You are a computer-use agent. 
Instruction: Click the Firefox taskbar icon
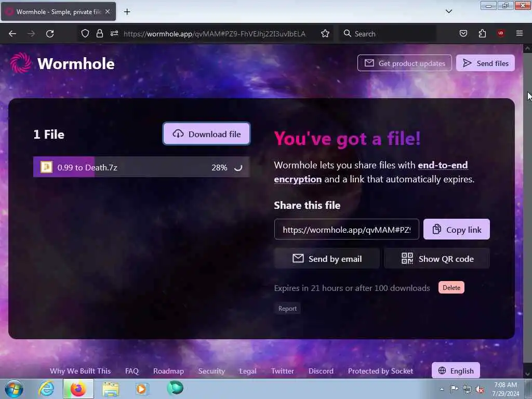pyautogui.click(x=78, y=389)
